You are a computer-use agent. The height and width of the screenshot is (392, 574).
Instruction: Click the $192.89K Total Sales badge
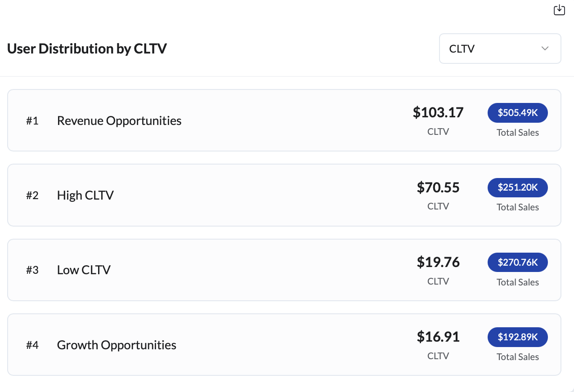(x=518, y=337)
